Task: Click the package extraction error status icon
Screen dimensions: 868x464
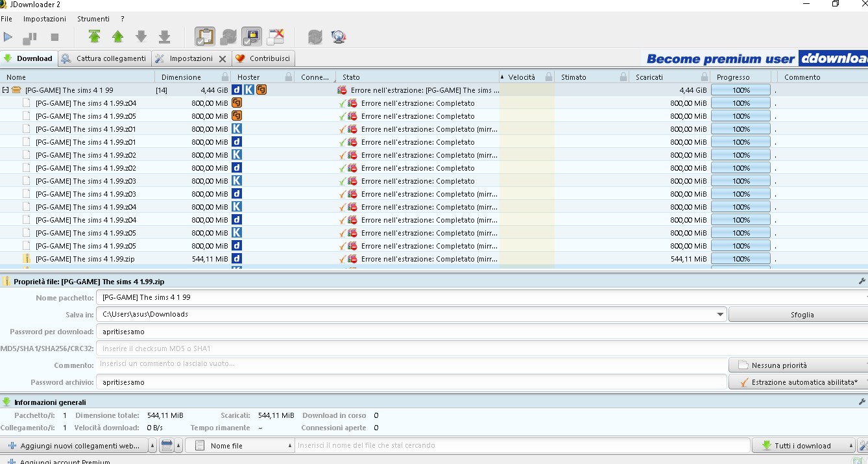Action: click(x=342, y=90)
